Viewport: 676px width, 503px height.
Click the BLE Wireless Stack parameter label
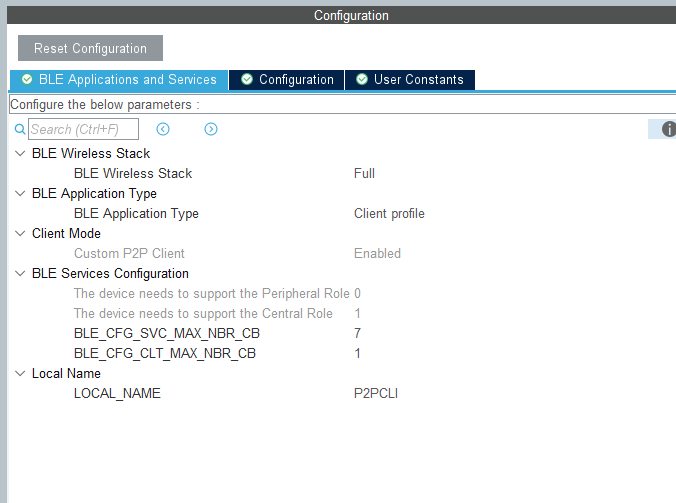coord(133,173)
